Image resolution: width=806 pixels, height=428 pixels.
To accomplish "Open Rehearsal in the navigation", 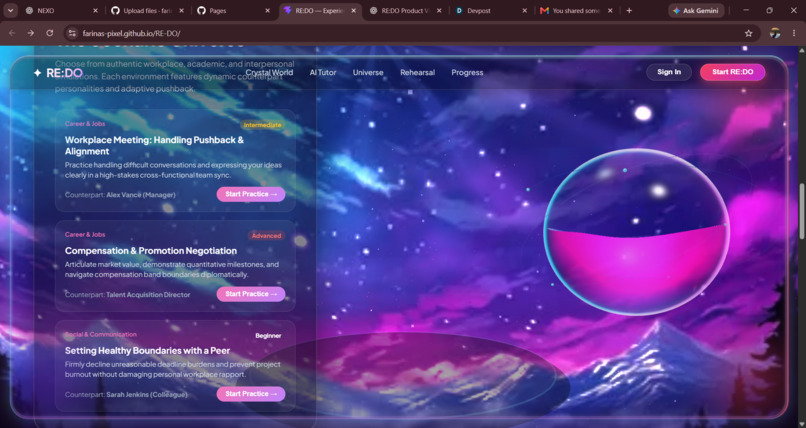I will pyautogui.click(x=417, y=72).
